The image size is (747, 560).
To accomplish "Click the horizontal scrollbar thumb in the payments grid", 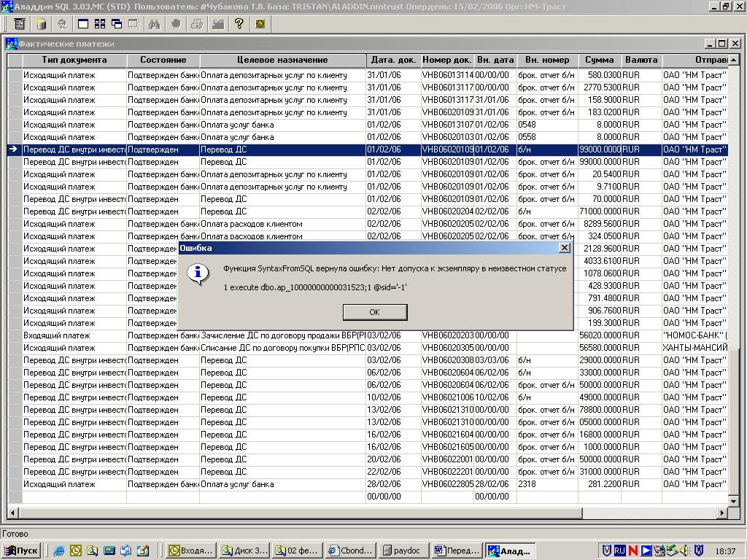I will point(300,513).
